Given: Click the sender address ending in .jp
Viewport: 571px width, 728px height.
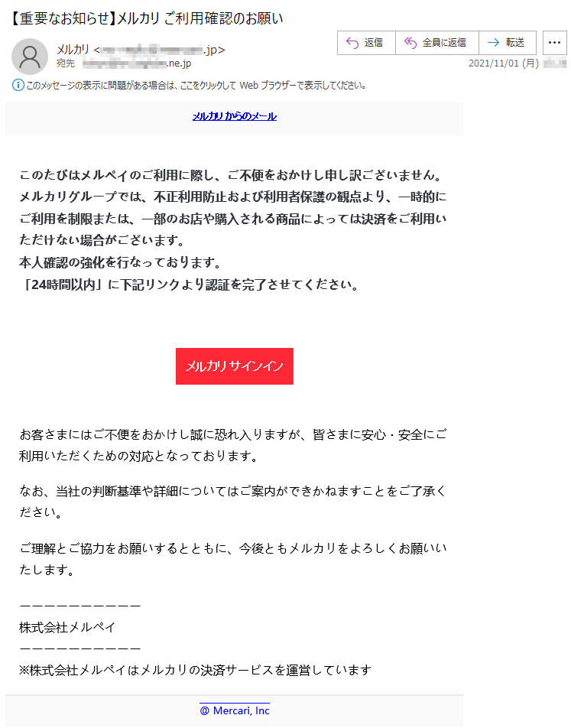Looking at the screenshot, I should click(159, 49).
